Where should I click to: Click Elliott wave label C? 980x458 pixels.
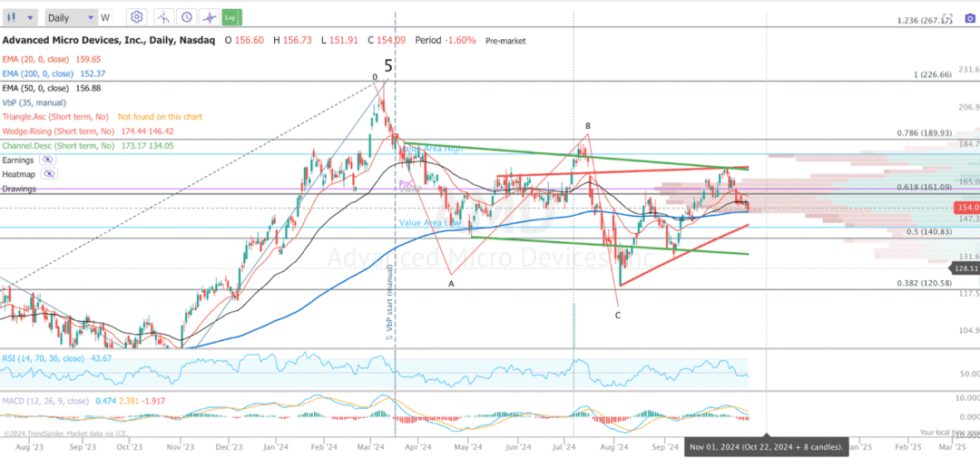(618, 316)
